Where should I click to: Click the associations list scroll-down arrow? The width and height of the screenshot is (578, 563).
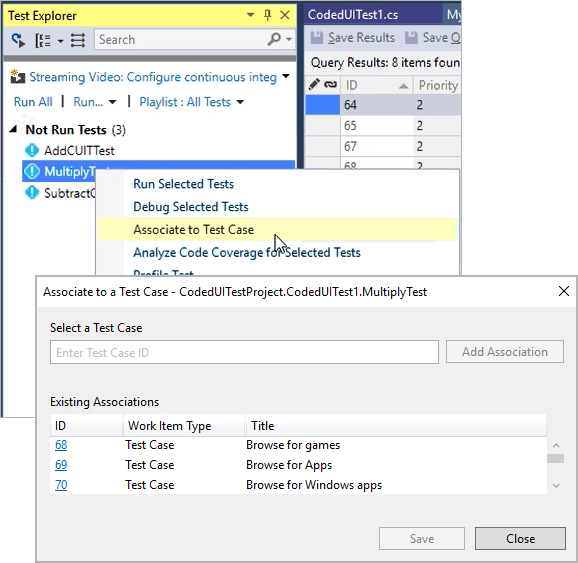coord(556,486)
